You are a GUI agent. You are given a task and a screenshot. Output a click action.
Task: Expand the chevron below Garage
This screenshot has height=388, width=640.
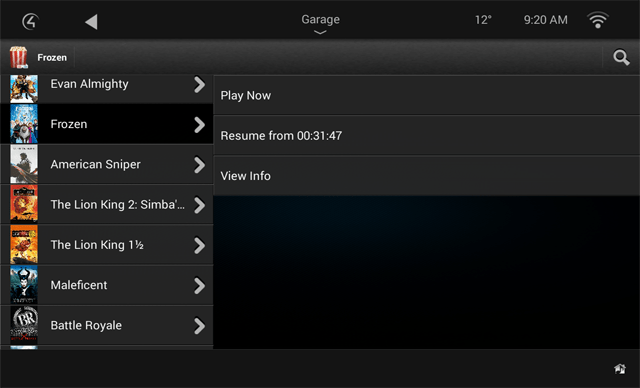(x=320, y=32)
